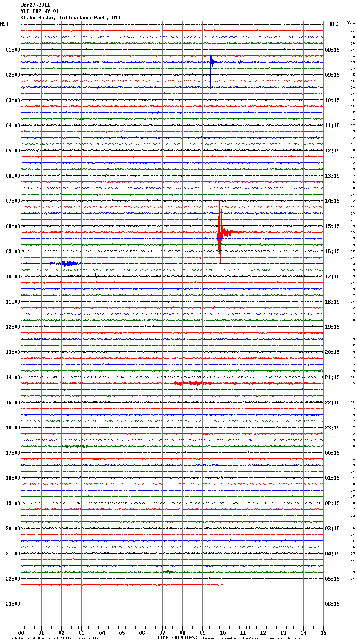The width and height of the screenshot is (357, 644).
Task: Click the TIME (MINUTES) axis title
Action: pyautogui.click(x=177, y=638)
